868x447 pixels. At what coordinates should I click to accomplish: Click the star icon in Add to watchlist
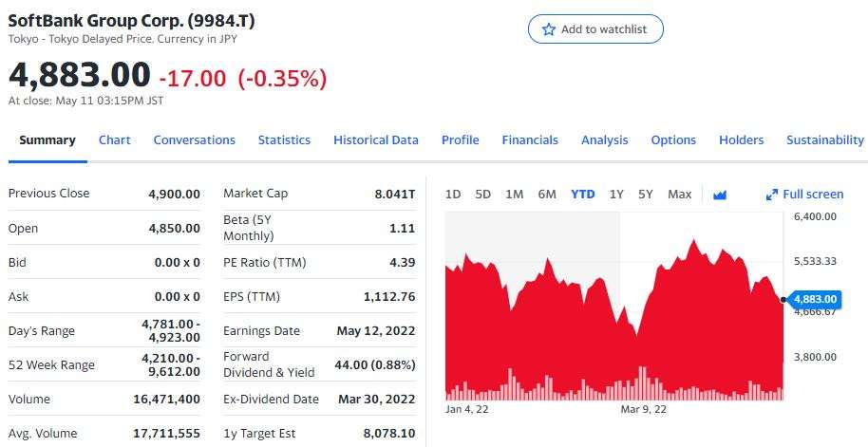[548, 29]
